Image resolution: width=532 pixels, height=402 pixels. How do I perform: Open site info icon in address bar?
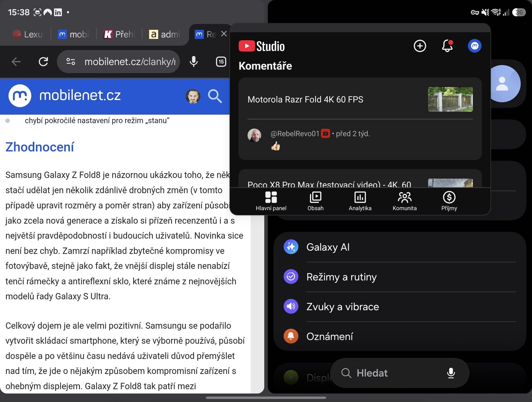pyautogui.click(x=71, y=62)
